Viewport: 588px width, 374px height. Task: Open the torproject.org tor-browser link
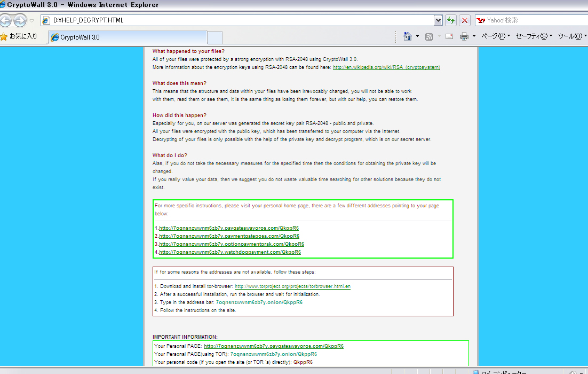coord(292,286)
